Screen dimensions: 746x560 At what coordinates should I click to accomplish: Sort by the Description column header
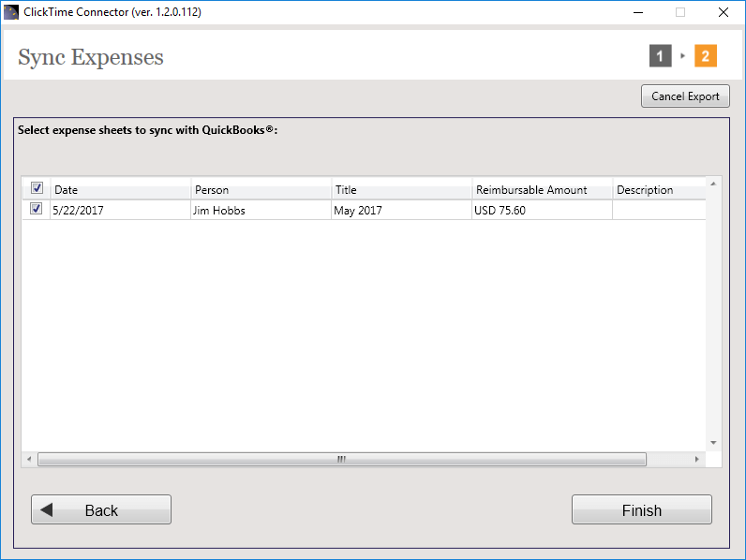[x=659, y=190]
